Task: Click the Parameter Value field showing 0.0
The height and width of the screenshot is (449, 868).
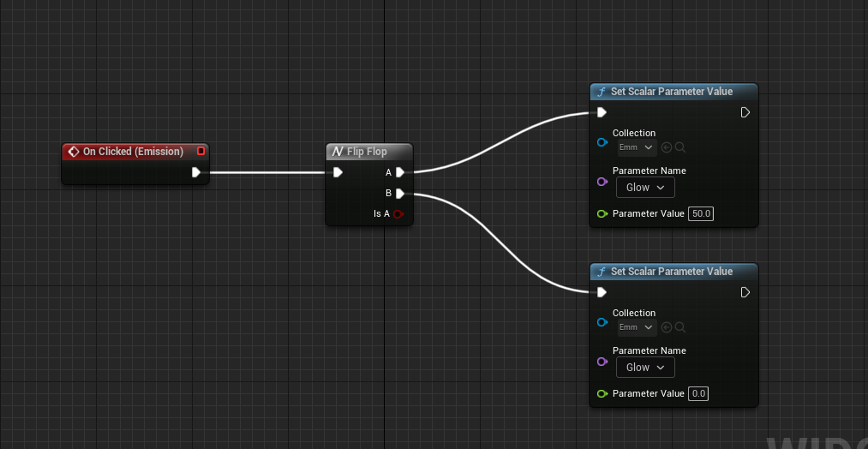Action: (x=698, y=393)
